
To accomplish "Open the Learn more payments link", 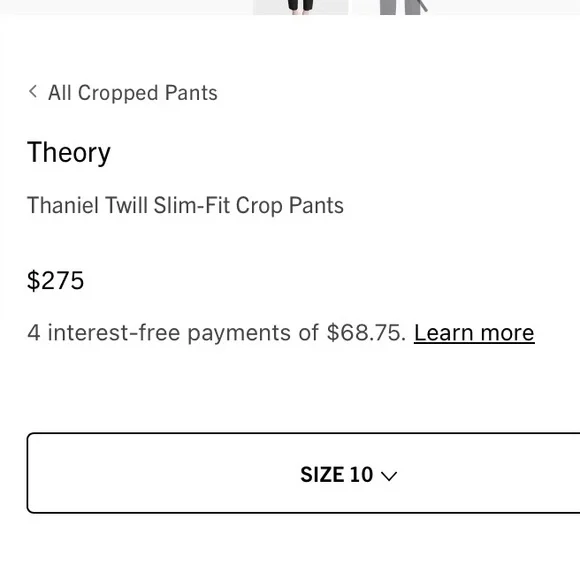I will coord(474,333).
